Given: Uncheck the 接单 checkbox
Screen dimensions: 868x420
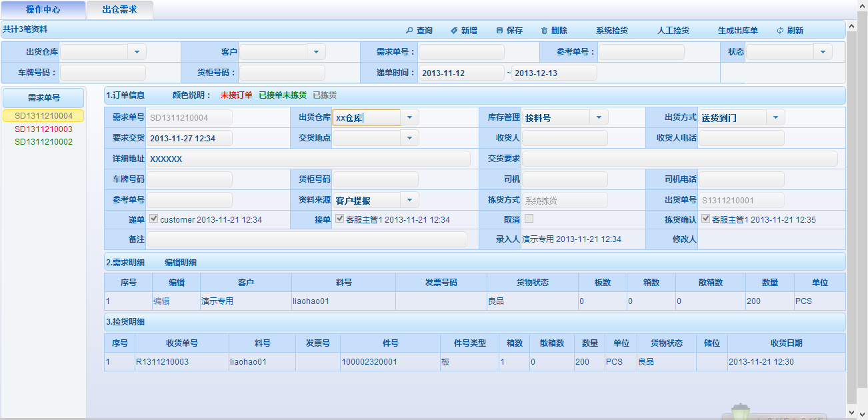Looking at the screenshot, I should click(x=340, y=219).
